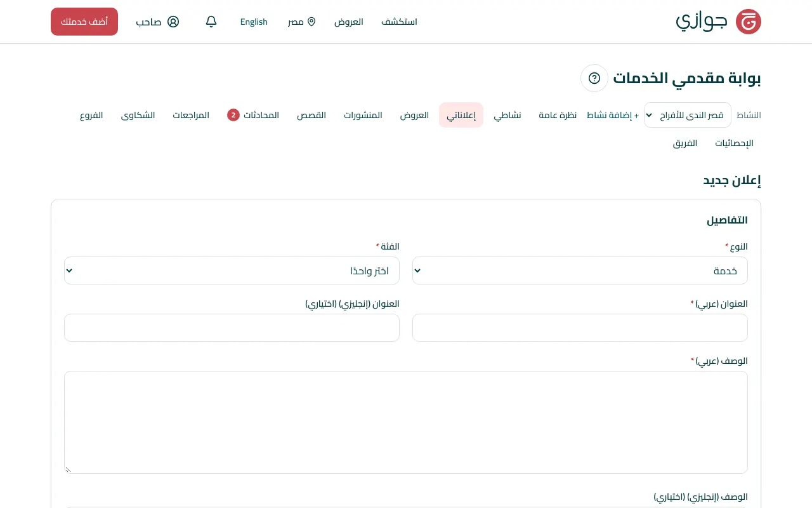This screenshot has width=812, height=508.
Task: Open help question mark icon
Action: [594, 78]
